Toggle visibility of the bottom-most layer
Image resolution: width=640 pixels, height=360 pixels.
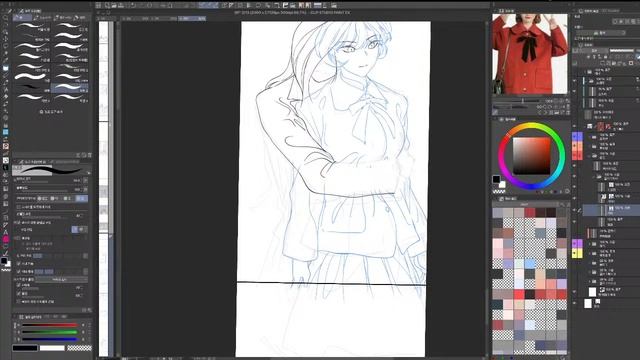point(575,303)
